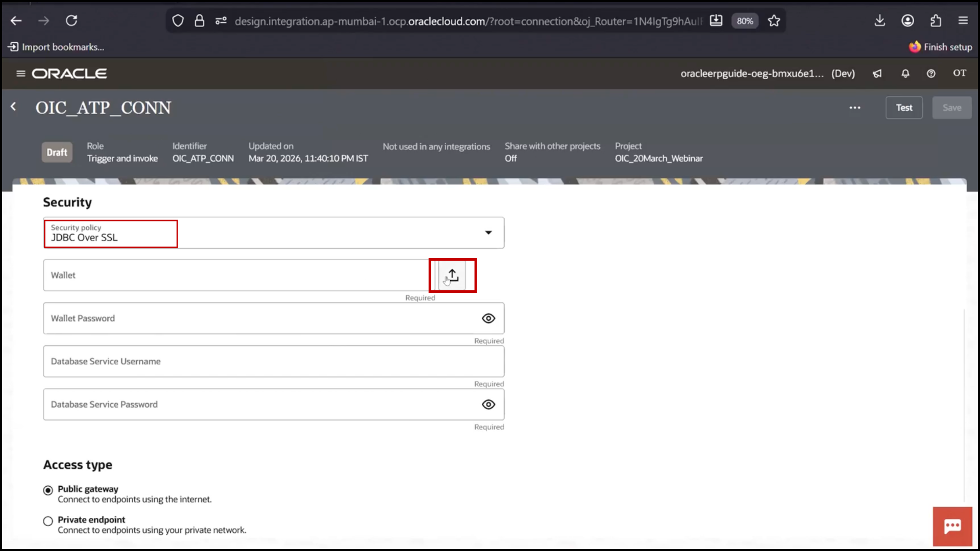Click the browser address bar URL
This screenshot has width=980, height=551.
tap(468, 21)
